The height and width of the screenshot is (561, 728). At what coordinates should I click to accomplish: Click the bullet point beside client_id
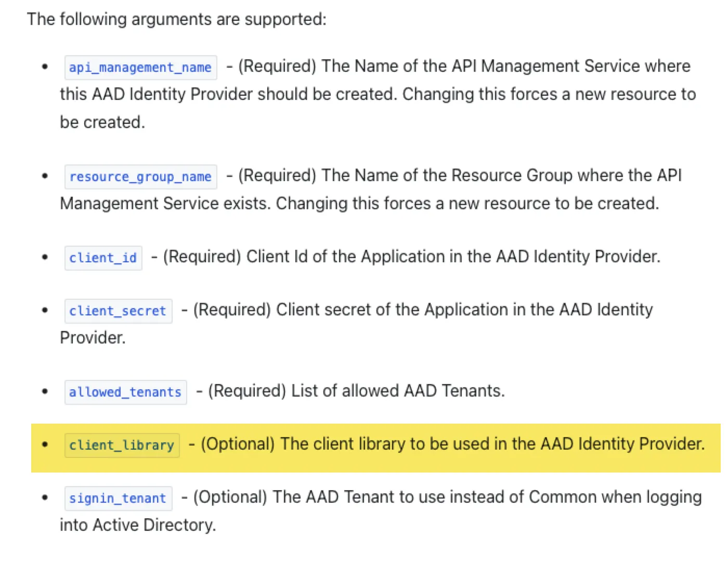click(45, 257)
